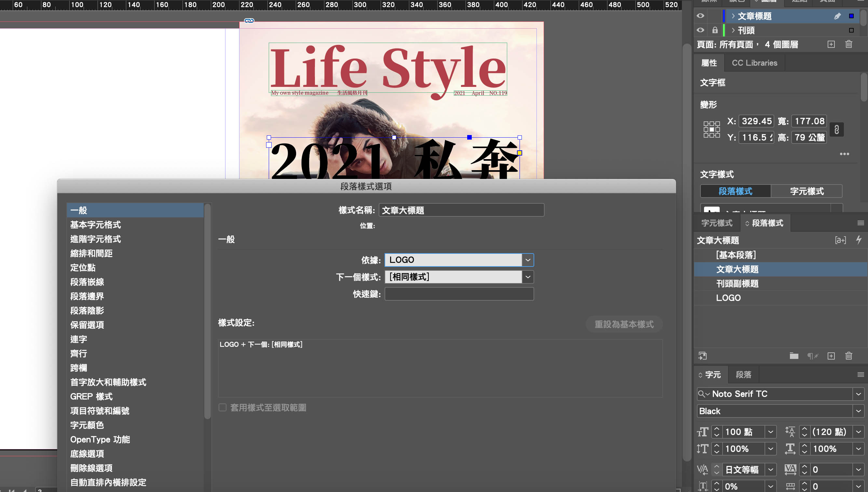Delete paragraph style with trash icon
This screenshot has height=492, width=868.
(848, 356)
